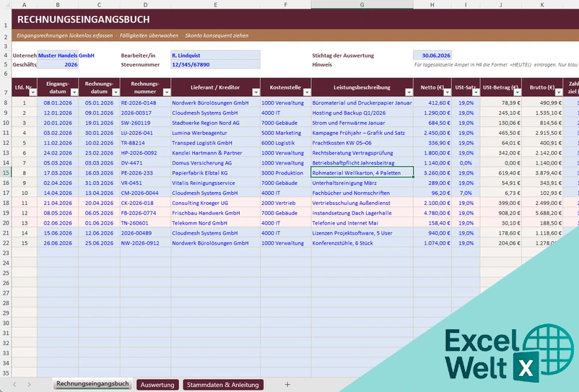This screenshot has width=579, height=392.
Task: Select tax amount 908,20 €
Action: 501,213
